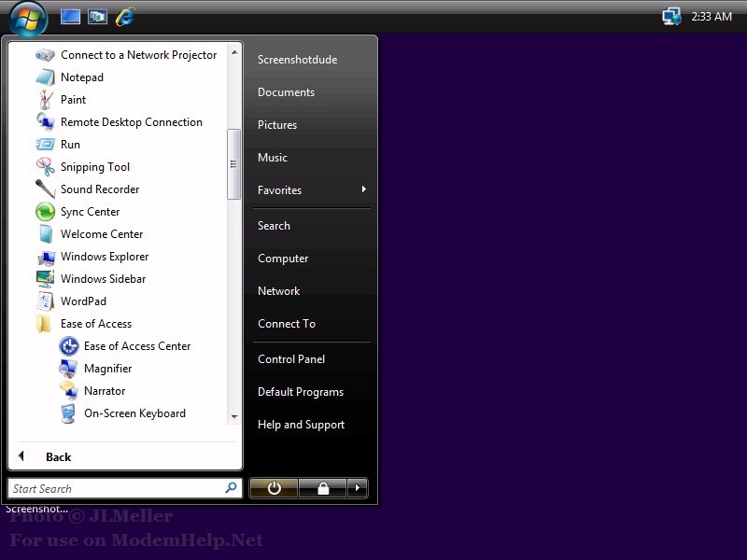747x560 pixels.
Task: Click the search magnifying glass icon
Action: point(231,488)
